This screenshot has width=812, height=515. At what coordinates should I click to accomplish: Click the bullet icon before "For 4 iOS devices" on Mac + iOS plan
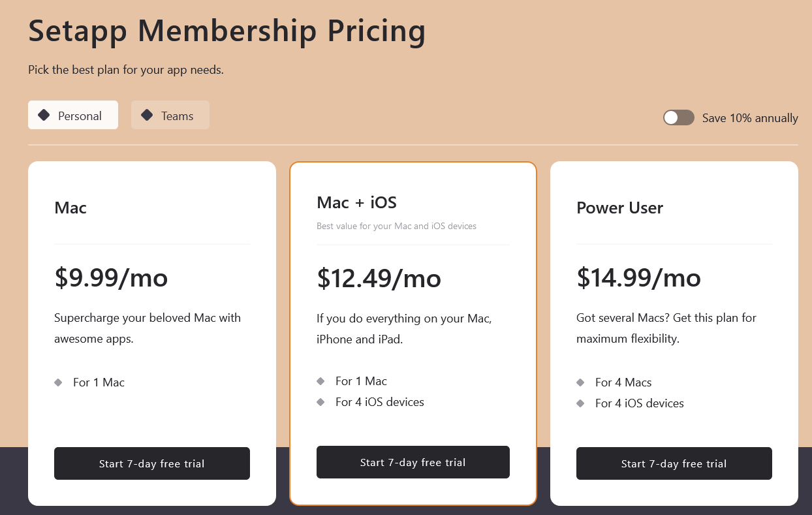click(x=320, y=402)
